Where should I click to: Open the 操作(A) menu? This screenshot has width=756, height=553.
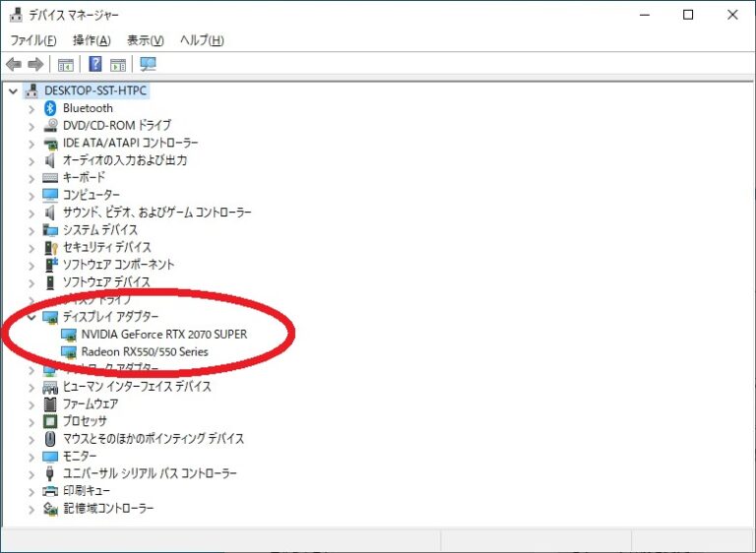(x=92, y=40)
